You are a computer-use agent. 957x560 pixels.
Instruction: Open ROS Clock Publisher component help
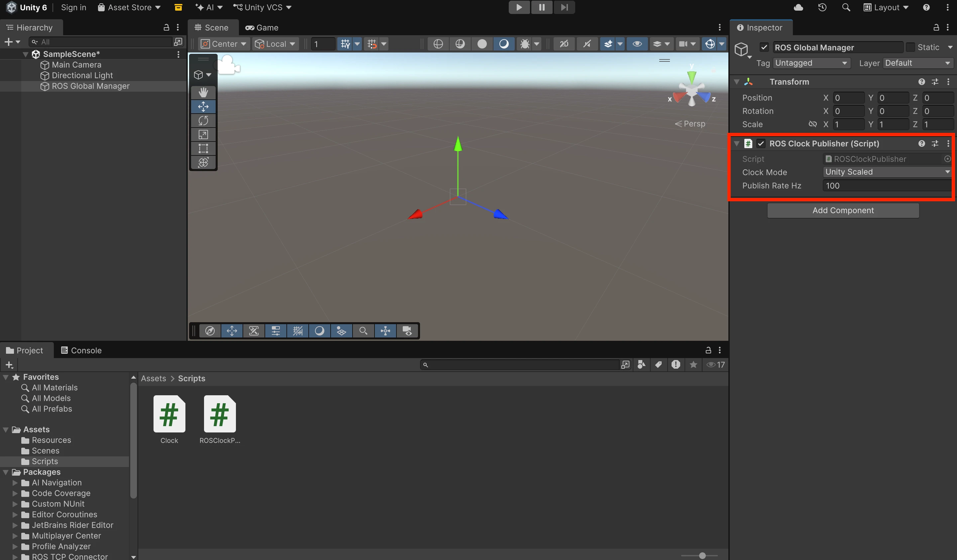(922, 143)
